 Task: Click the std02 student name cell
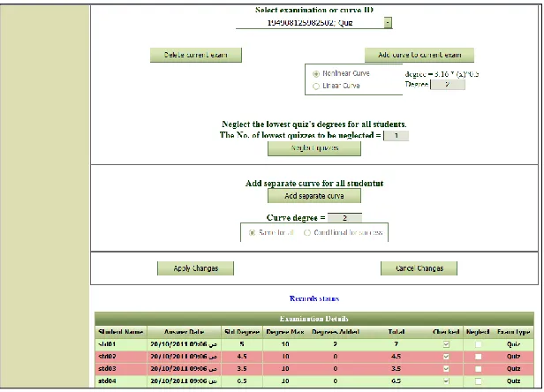[121, 357]
